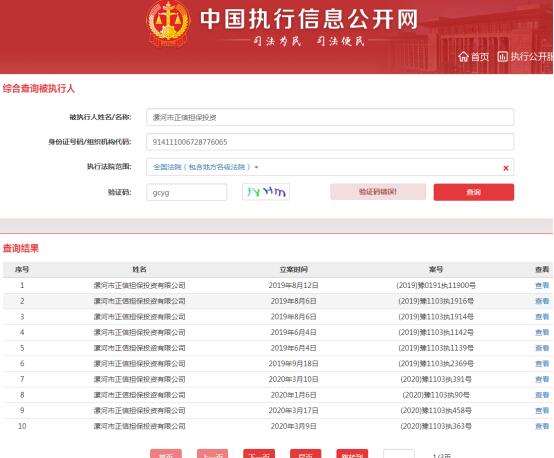Click 查看 for case 豫1103执1142号
Image resolution: width=554 pixels, height=458 pixels.
coord(542,333)
